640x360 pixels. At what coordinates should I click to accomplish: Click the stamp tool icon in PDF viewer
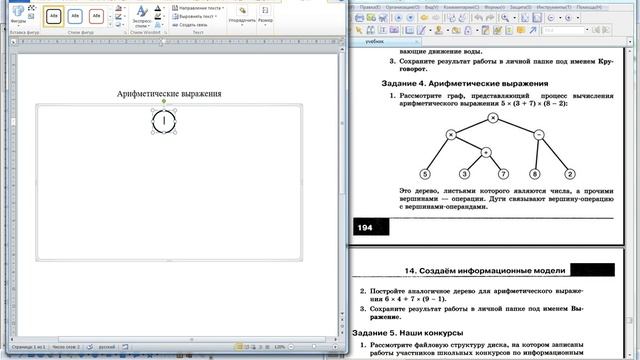coord(438,30)
